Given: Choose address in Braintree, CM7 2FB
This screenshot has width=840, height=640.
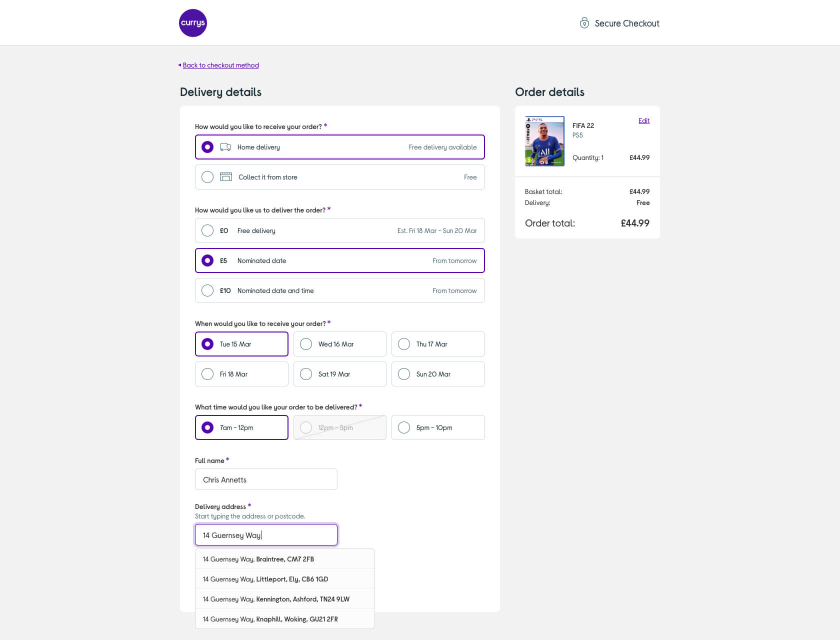Looking at the screenshot, I should 285,559.
